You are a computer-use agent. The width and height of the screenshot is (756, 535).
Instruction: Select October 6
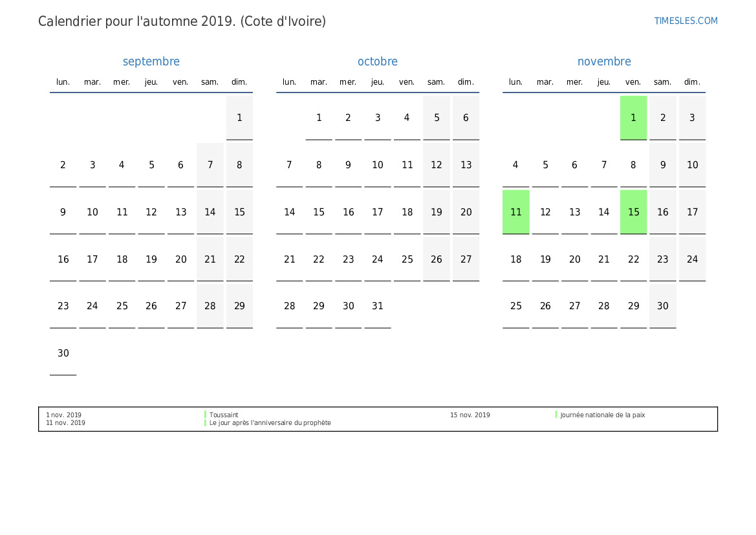pos(466,118)
